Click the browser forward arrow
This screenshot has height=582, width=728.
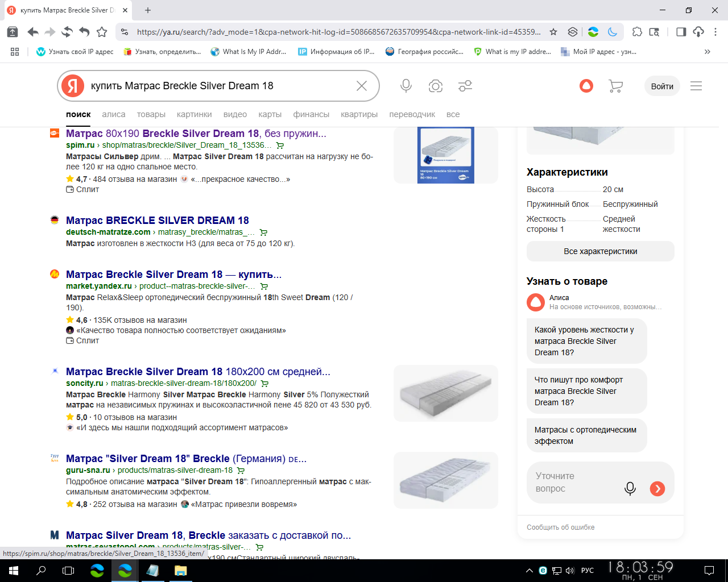click(x=50, y=32)
